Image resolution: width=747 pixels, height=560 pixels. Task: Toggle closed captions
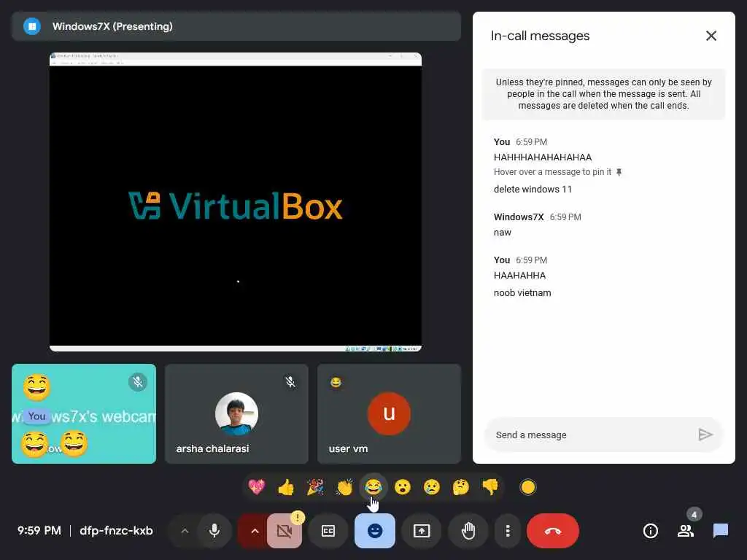click(x=328, y=531)
